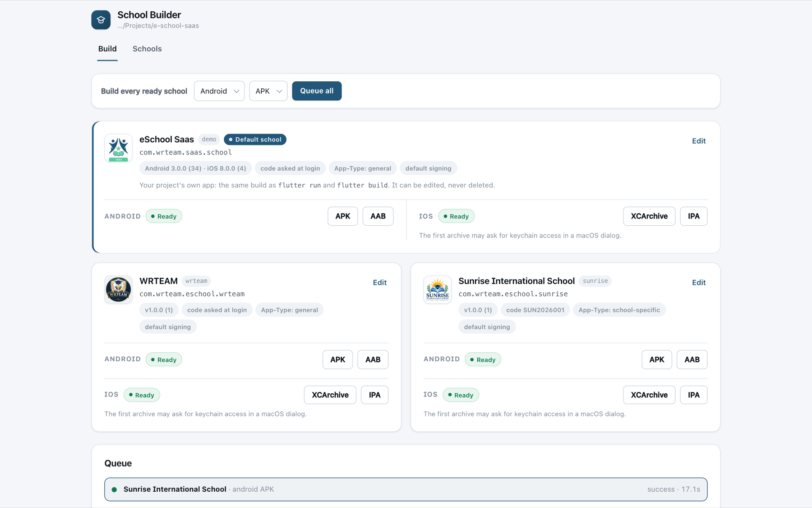Click the code SUN2026001 chip
This screenshot has width=812, height=508.
(535, 310)
